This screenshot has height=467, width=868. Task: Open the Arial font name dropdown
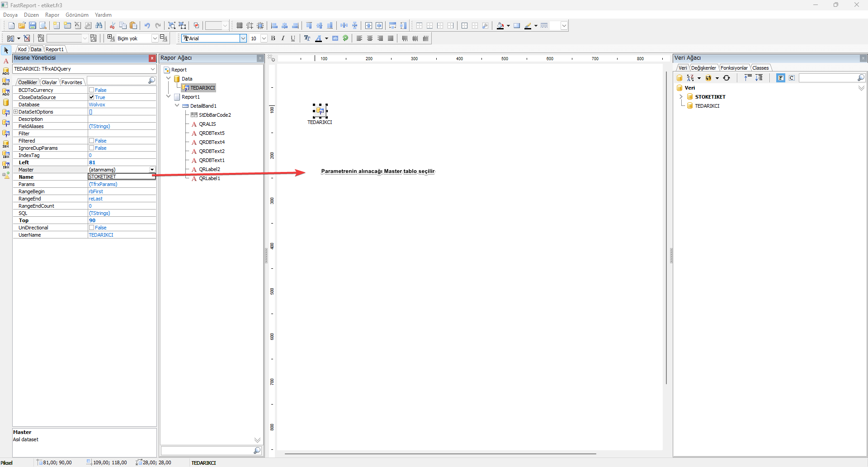(x=243, y=38)
